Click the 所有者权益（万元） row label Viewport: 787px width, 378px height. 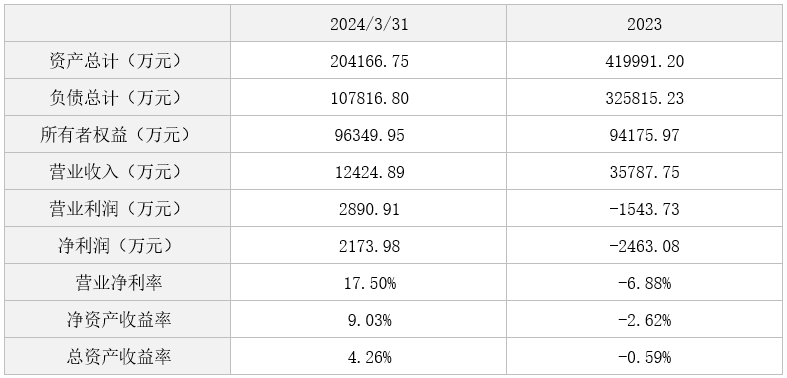(117, 134)
